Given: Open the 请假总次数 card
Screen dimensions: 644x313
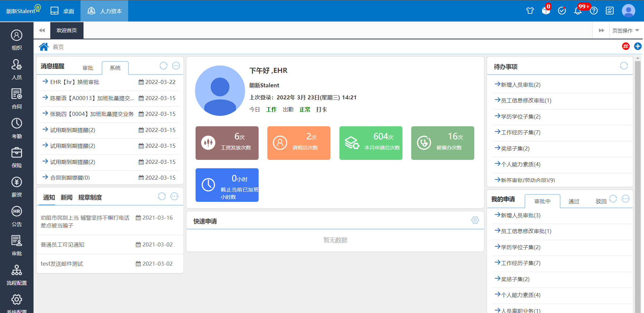Looking at the screenshot, I should pos(299,143).
